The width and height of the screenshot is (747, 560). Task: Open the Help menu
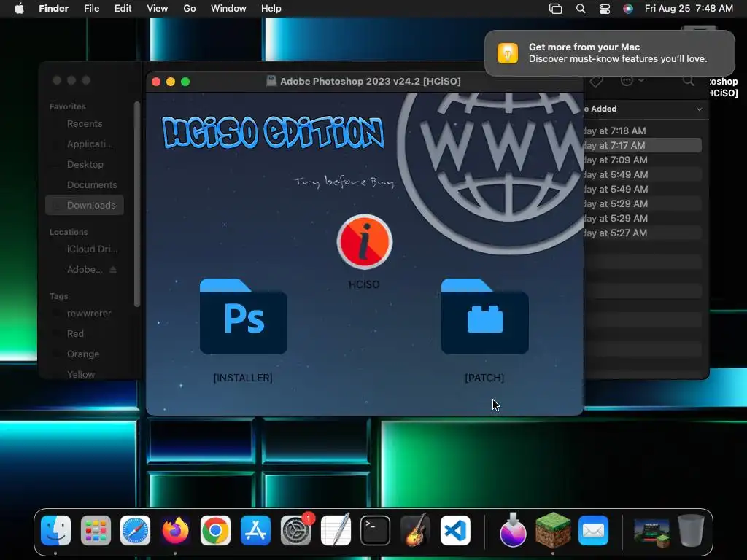[271, 9]
